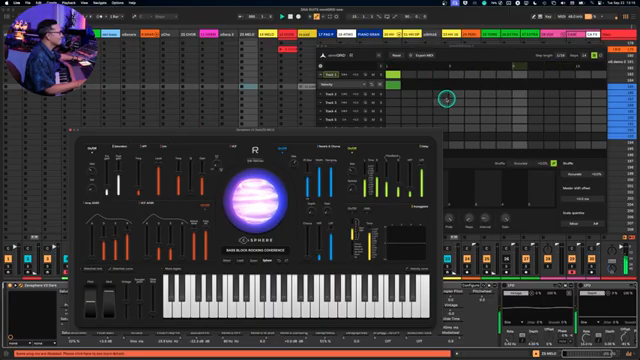Open the 1 Bar quantization dropdown
Screen dimensions: 640x360
tap(116, 17)
